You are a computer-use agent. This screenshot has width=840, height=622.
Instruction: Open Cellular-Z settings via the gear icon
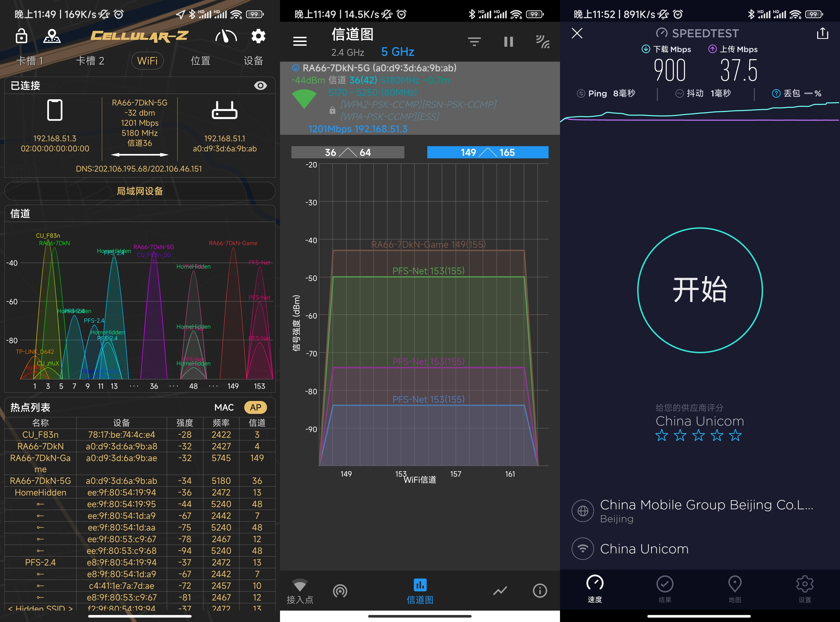click(258, 36)
